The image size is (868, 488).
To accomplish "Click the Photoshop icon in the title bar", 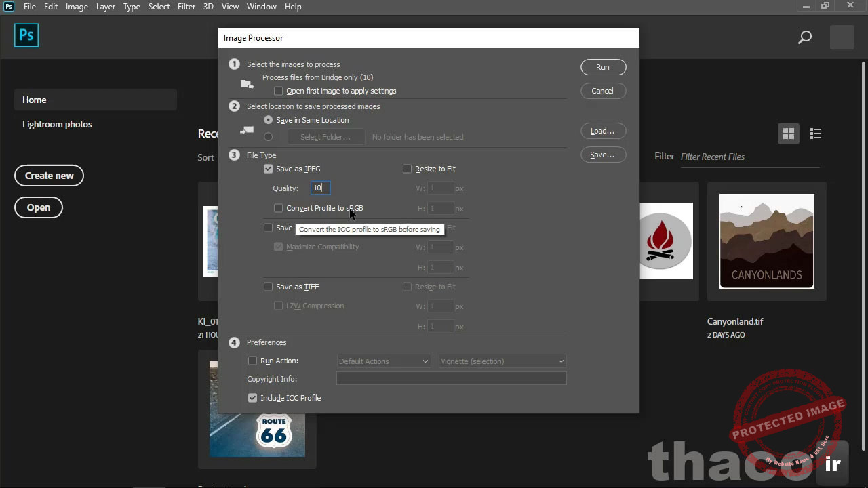I will [8, 6].
